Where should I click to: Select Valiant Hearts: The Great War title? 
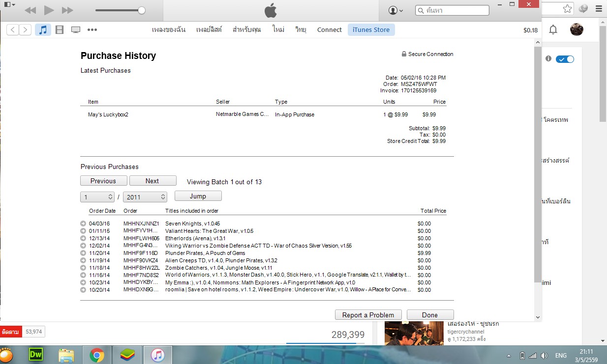point(210,231)
